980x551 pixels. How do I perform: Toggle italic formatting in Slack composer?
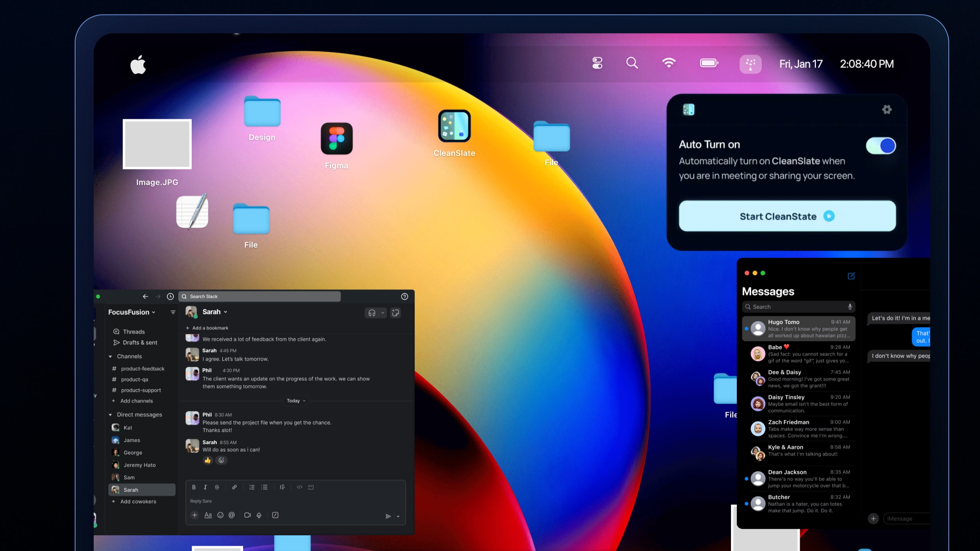pos(205,487)
